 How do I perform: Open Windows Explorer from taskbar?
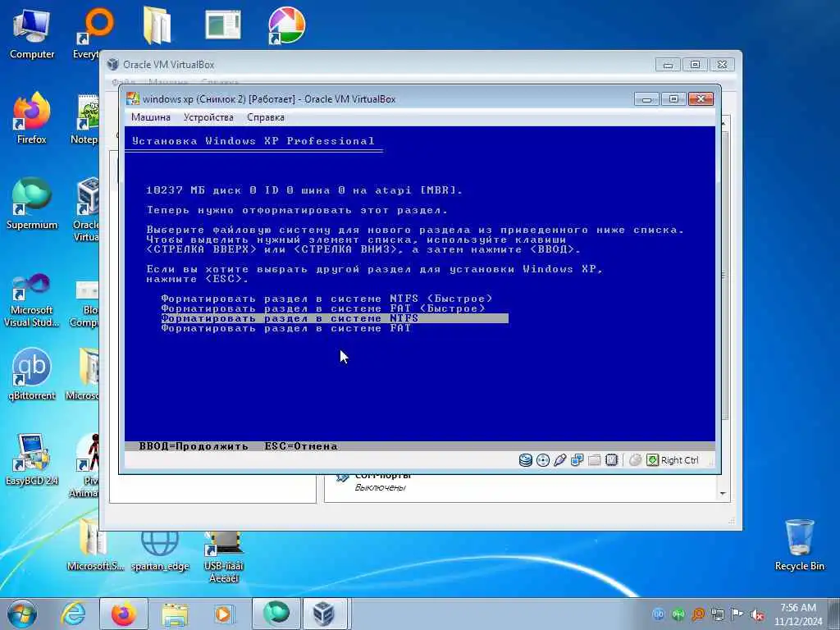175,614
